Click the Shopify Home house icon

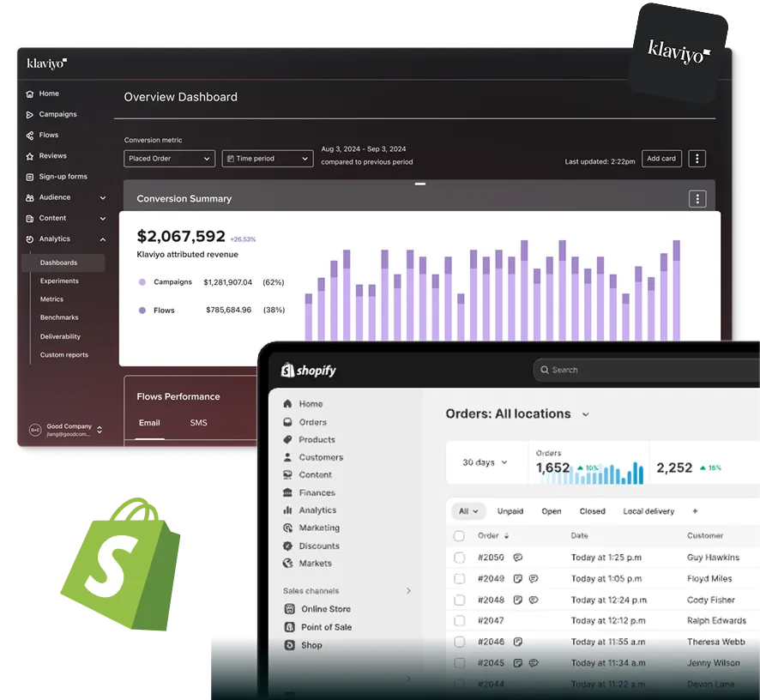287,404
